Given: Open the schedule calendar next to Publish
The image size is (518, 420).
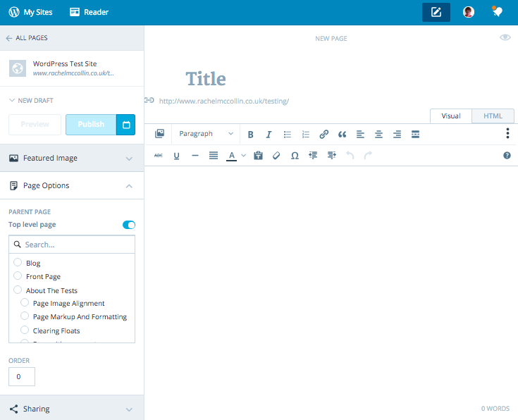Looking at the screenshot, I should click(x=126, y=125).
